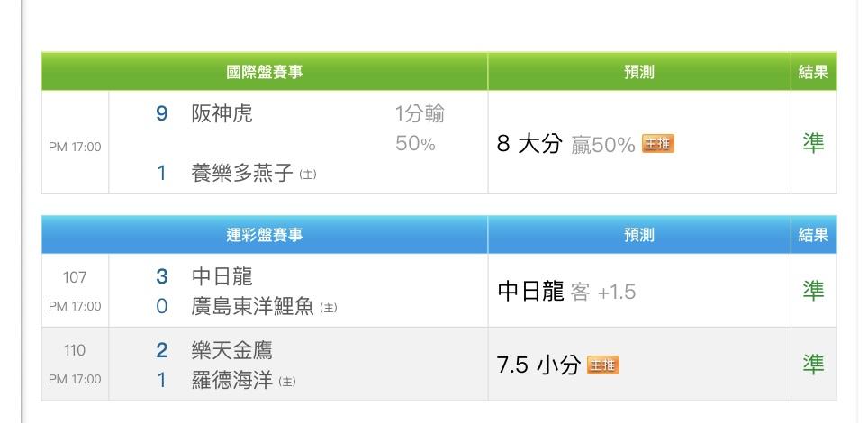Click the 主推 badge beside 7.5 小分
Image resolution: width=868 pixels, height=423 pixels.
(603, 364)
